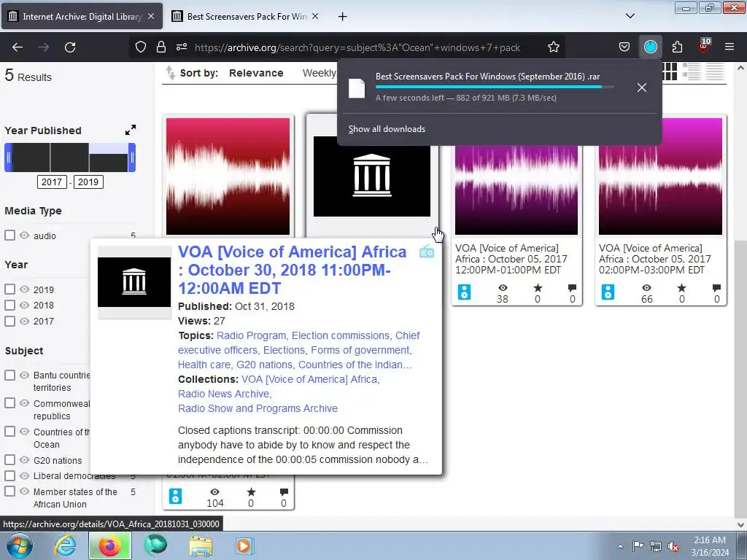
Task: Click the downloads progress toolbar icon
Action: (650, 47)
